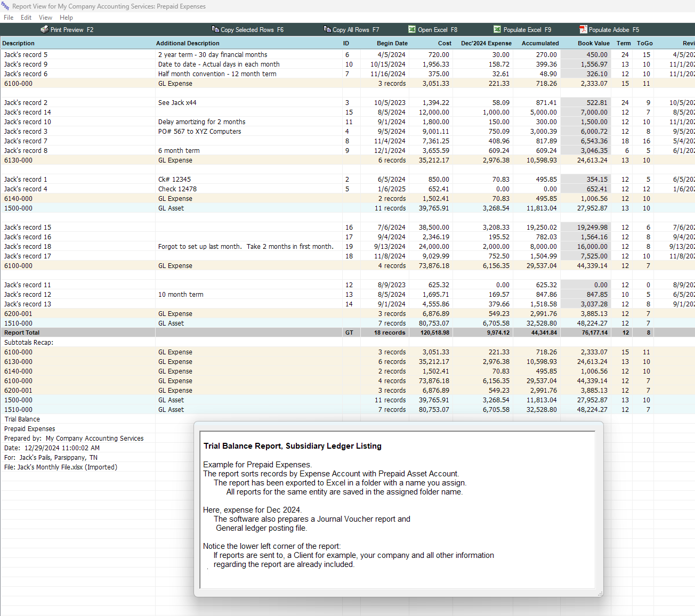Click Populate Adobe F5 label
The height and width of the screenshot is (616, 695).
click(x=614, y=30)
